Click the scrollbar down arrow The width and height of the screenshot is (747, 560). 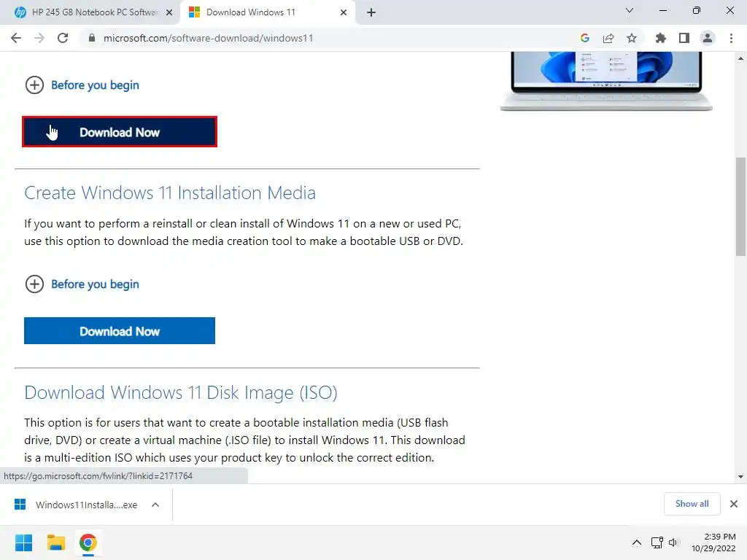point(740,477)
